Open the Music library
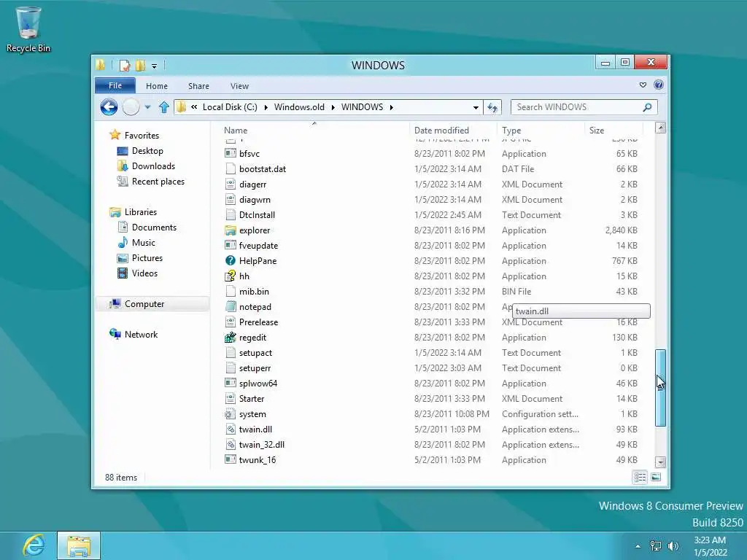The height and width of the screenshot is (560, 747). [143, 242]
